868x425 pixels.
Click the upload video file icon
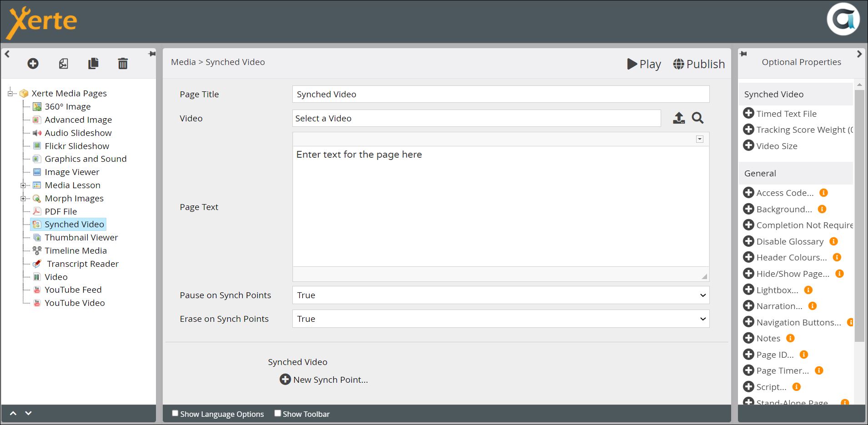[x=678, y=118]
